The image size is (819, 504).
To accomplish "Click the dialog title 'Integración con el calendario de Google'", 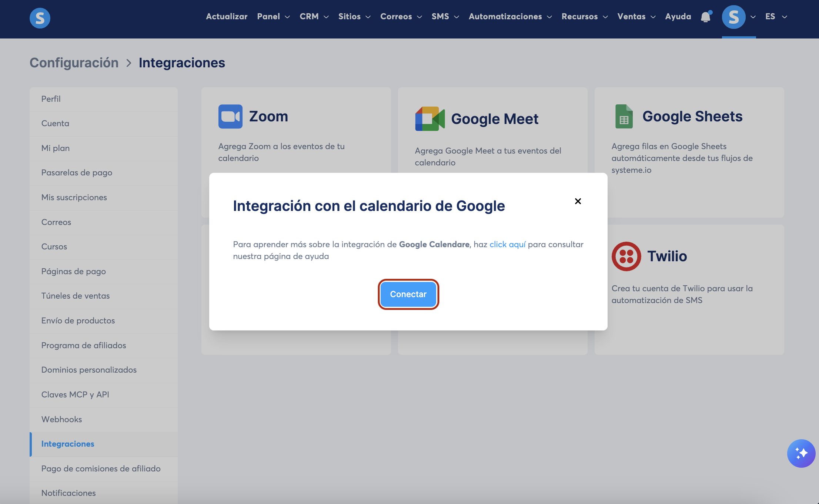I will [369, 206].
